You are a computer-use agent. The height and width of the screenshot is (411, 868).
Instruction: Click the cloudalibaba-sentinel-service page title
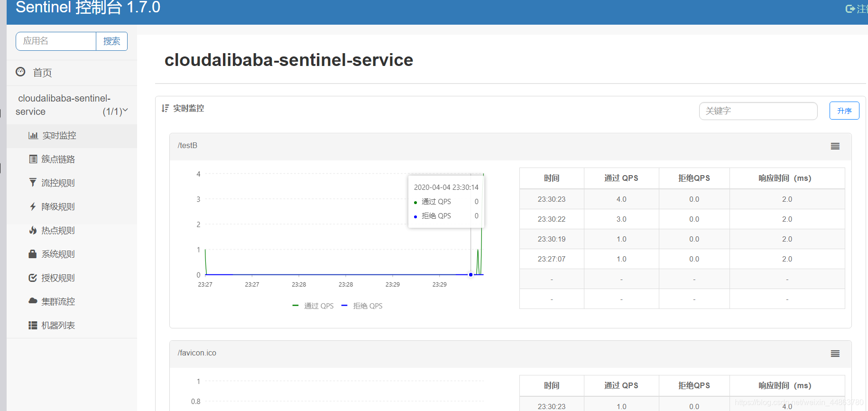(x=289, y=60)
